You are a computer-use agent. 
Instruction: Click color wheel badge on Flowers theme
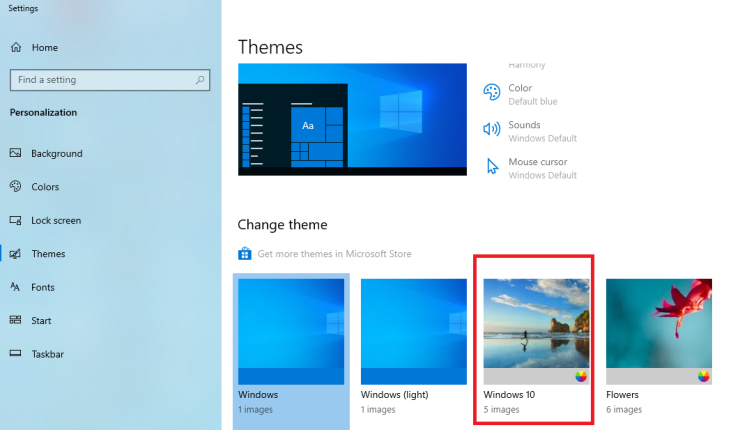[x=704, y=376]
